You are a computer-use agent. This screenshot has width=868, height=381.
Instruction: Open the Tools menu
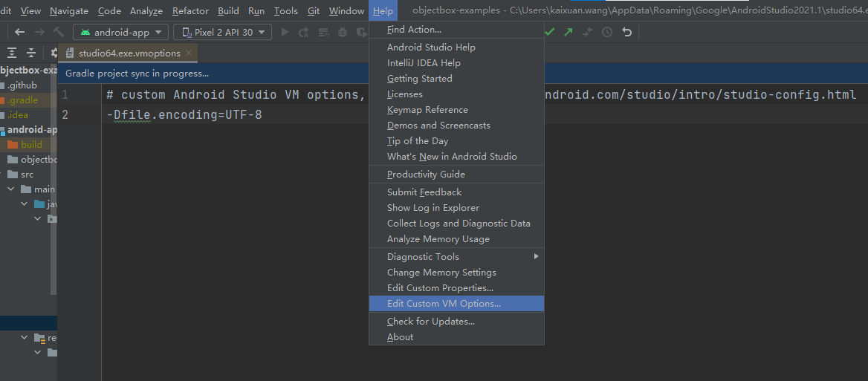(285, 11)
